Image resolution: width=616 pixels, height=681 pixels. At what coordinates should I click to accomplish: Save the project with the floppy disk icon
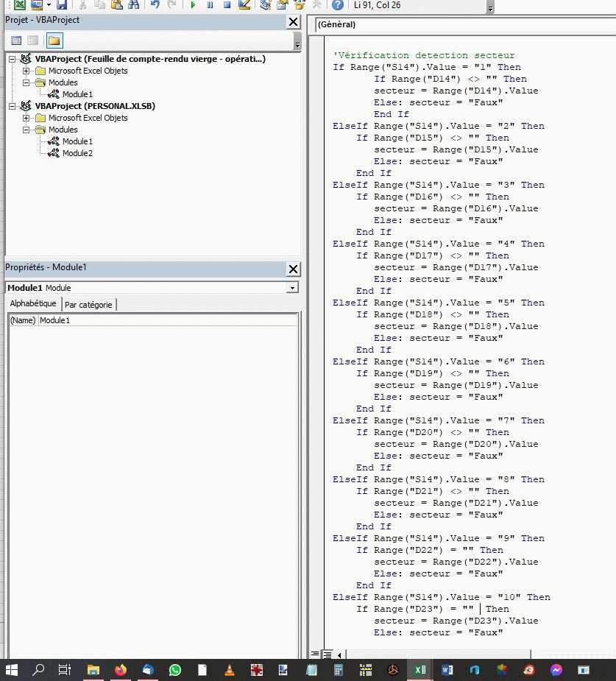[x=62, y=4]
